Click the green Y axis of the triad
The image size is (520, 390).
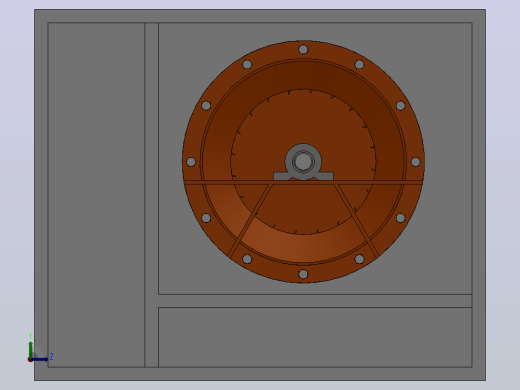pyautogui.click(x=31, y=349)
